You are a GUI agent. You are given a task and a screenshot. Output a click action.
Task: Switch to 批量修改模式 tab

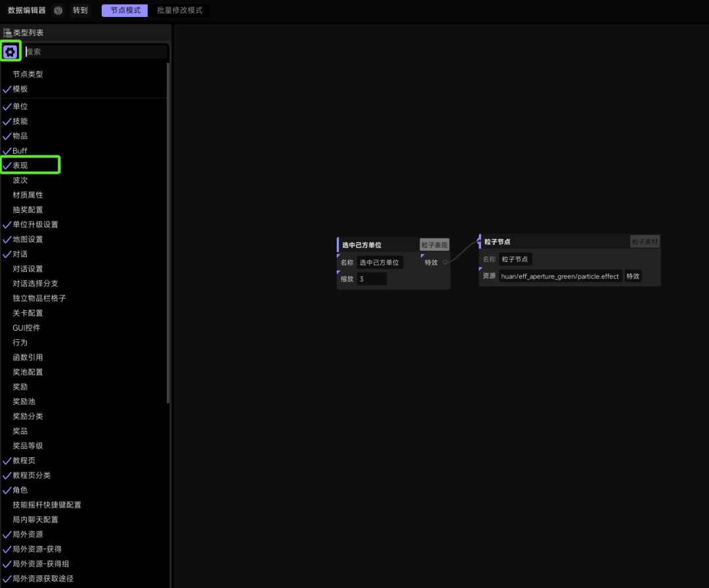(179, 10)
